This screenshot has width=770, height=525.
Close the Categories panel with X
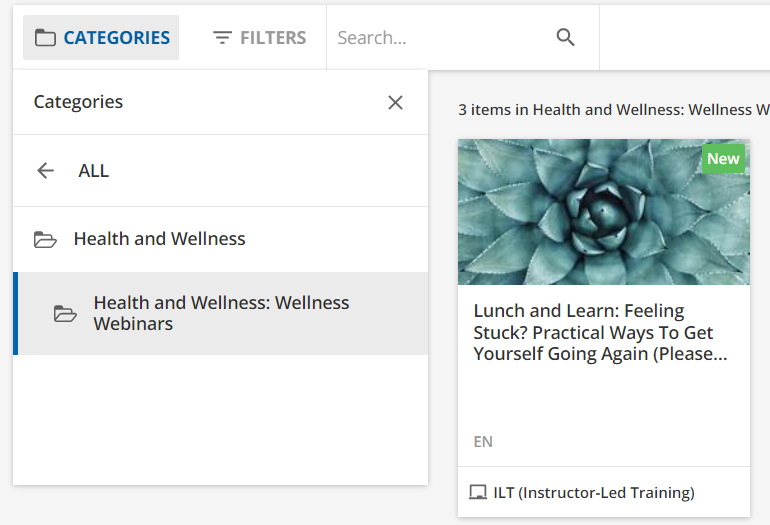(x=395, y=103)
